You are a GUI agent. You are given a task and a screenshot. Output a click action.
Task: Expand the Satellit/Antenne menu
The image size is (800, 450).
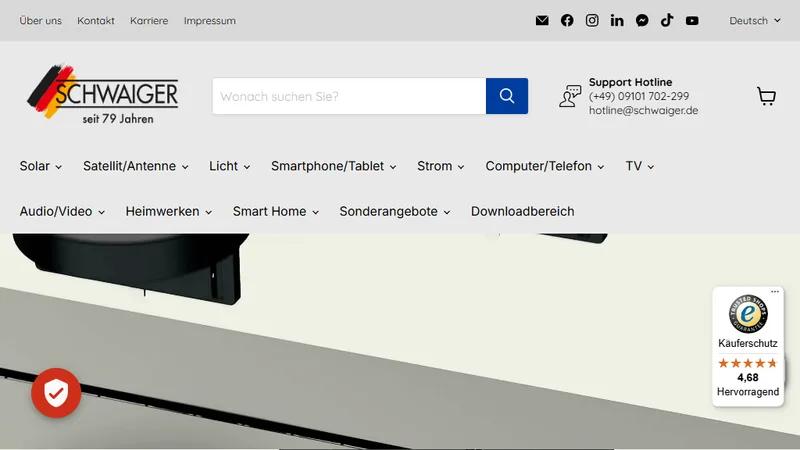[x=136, y=166]
